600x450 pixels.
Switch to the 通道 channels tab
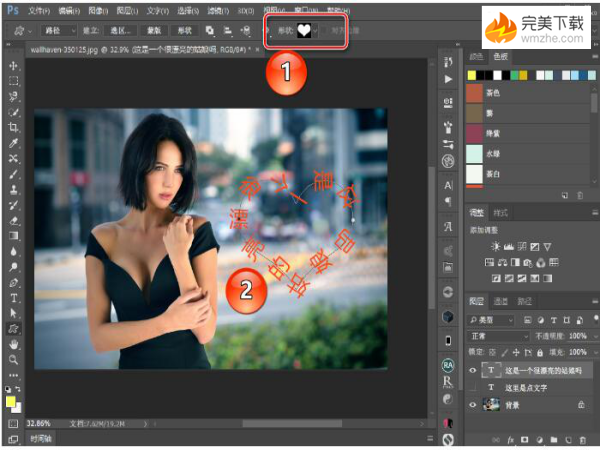(x=500, y=302)
